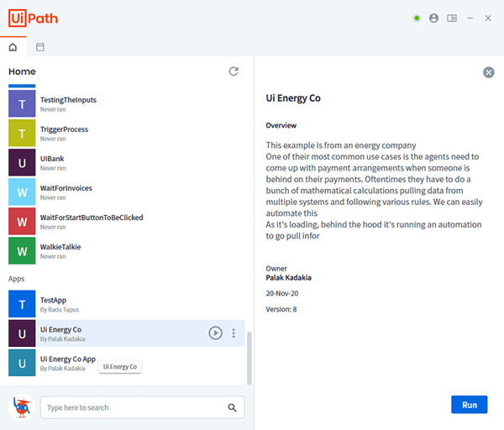The height and width of the screenshot is (430, 504).
Task: Select the TestingTheInputs tile icon
Action: point(22,103)
